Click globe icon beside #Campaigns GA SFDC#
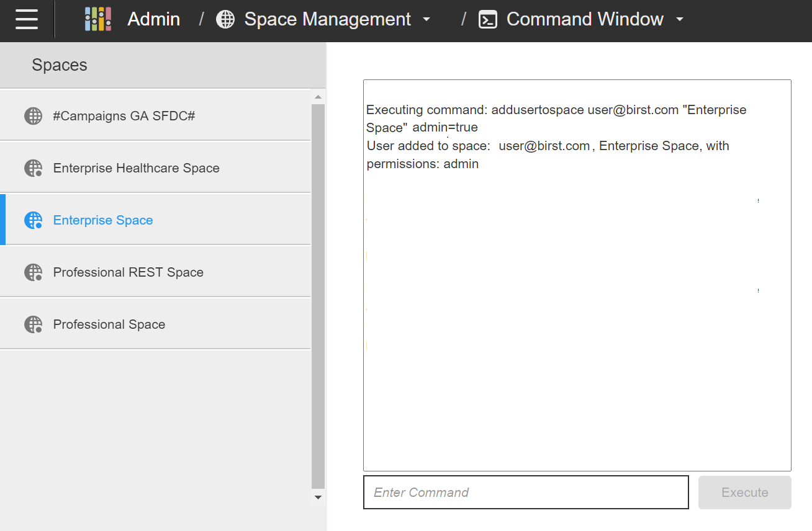The width and height of the screenshot is (812, 531). click(33, 116)
